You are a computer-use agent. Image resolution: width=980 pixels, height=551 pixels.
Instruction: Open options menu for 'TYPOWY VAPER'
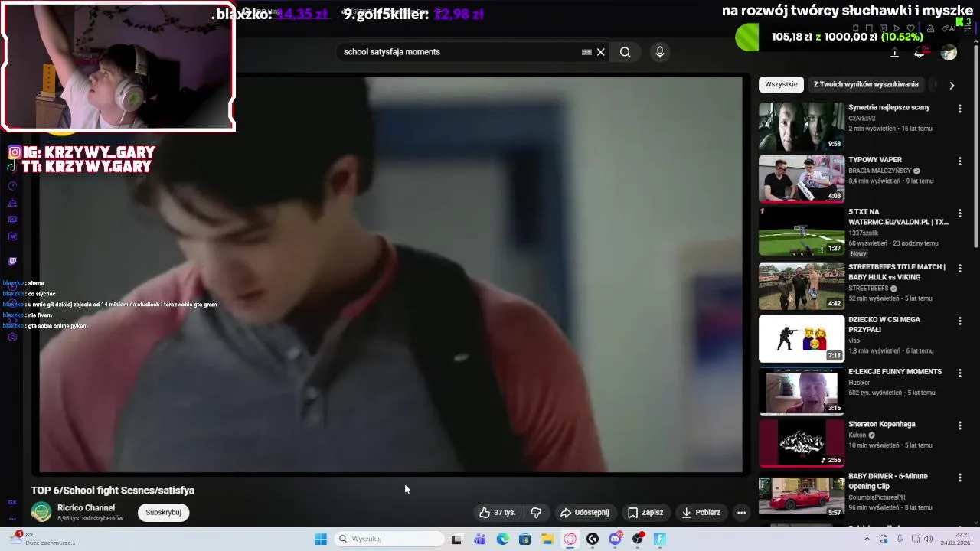click(959, 161)
